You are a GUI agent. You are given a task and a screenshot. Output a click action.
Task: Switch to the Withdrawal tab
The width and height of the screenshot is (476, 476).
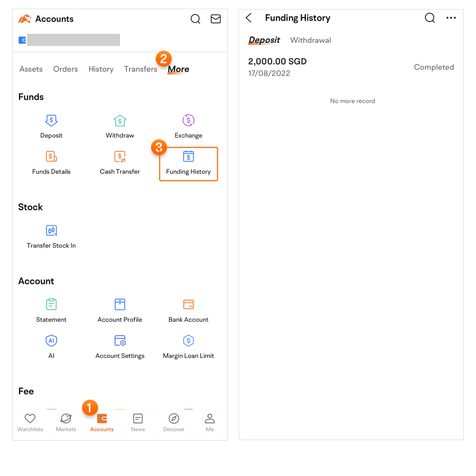(x=311, y=40)
